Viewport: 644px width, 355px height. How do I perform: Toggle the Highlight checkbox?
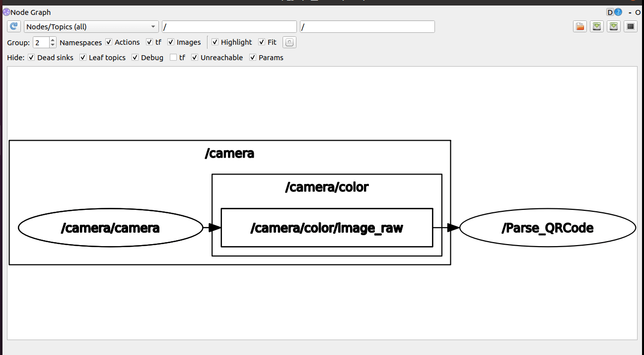(215, 42)
